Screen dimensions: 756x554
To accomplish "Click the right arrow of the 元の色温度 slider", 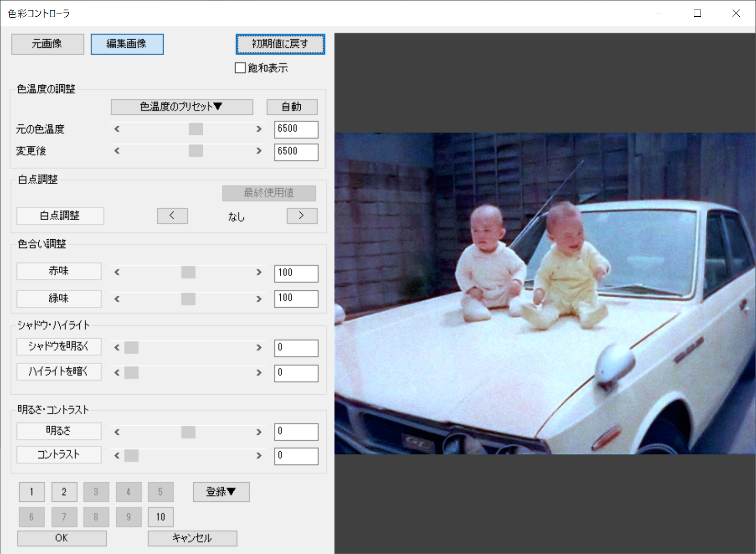I will click(x=259, y=129).
